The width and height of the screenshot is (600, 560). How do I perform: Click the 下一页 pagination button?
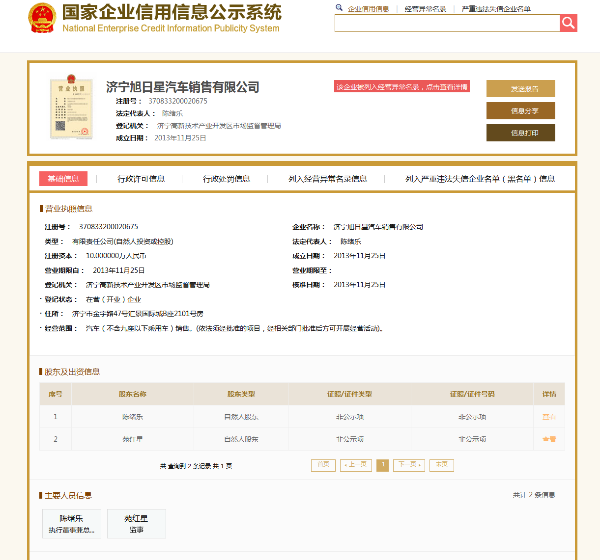(409, 465)
